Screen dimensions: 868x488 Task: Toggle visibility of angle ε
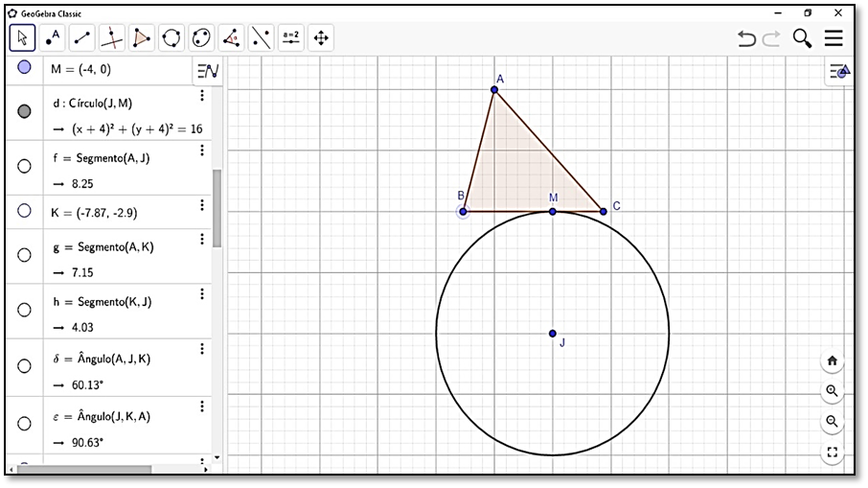click(x=24, y=424)
